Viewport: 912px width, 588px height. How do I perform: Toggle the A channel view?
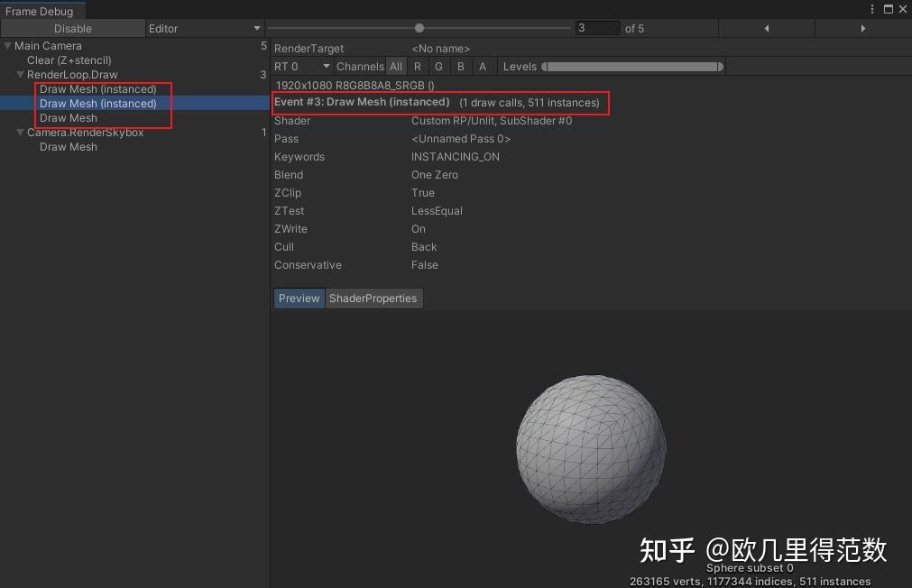pos(483,66)
